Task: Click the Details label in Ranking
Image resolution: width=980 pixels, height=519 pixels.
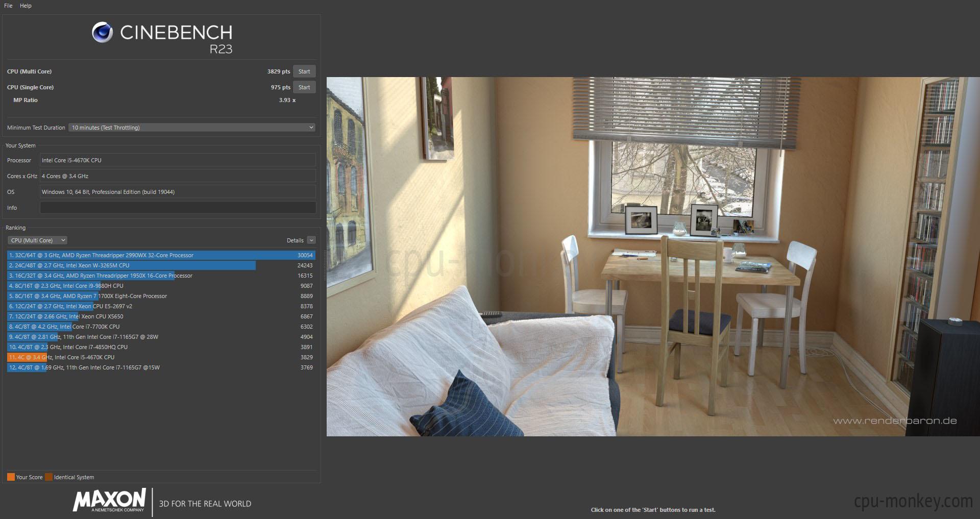Action: [x=295, y=240]
